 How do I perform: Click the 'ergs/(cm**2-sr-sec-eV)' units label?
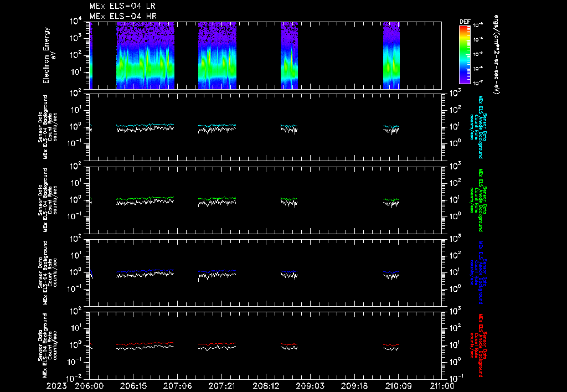coord(496,55)
